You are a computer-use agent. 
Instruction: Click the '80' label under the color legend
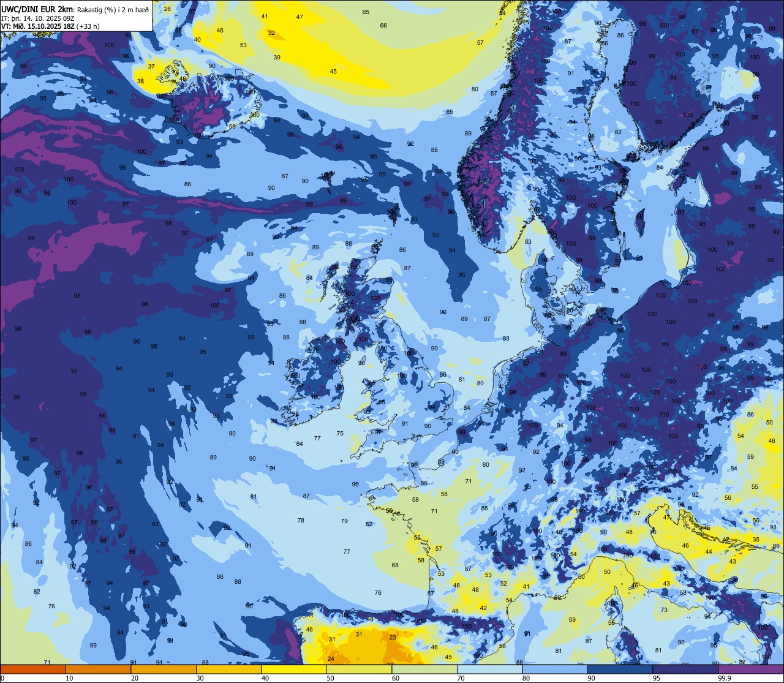coord(526,678)
